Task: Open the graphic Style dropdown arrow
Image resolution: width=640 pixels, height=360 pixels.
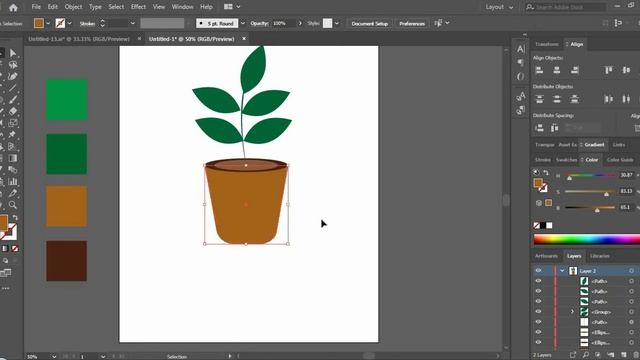Action: click(x=337, y=23)
